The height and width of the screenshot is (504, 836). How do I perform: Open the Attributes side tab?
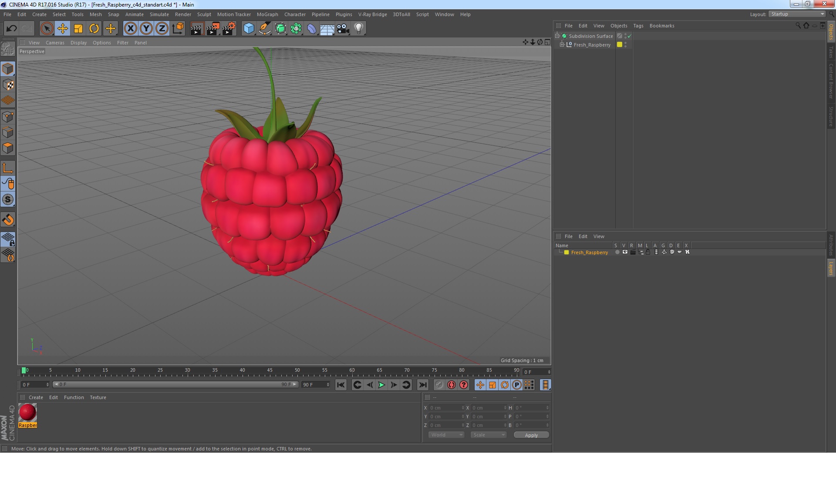(831, 245)
